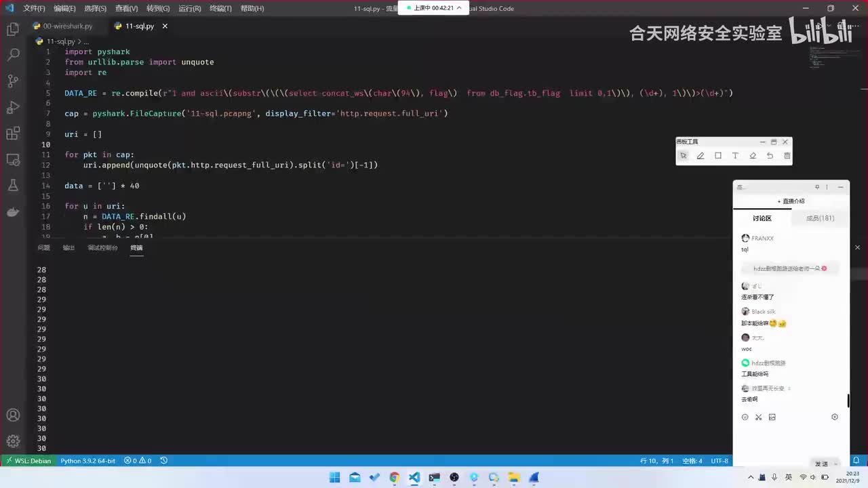868x488 pixels.
Task: Open the 终端(T) menu
Action: 220,9
